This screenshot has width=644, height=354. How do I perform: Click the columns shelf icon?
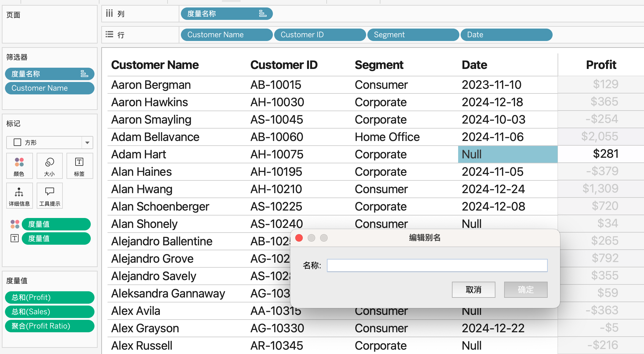click(x=109, y=13)
